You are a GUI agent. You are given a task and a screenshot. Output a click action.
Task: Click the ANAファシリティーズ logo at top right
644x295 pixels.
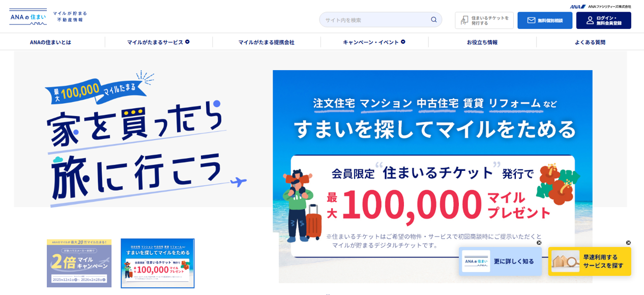coord(600,7)
